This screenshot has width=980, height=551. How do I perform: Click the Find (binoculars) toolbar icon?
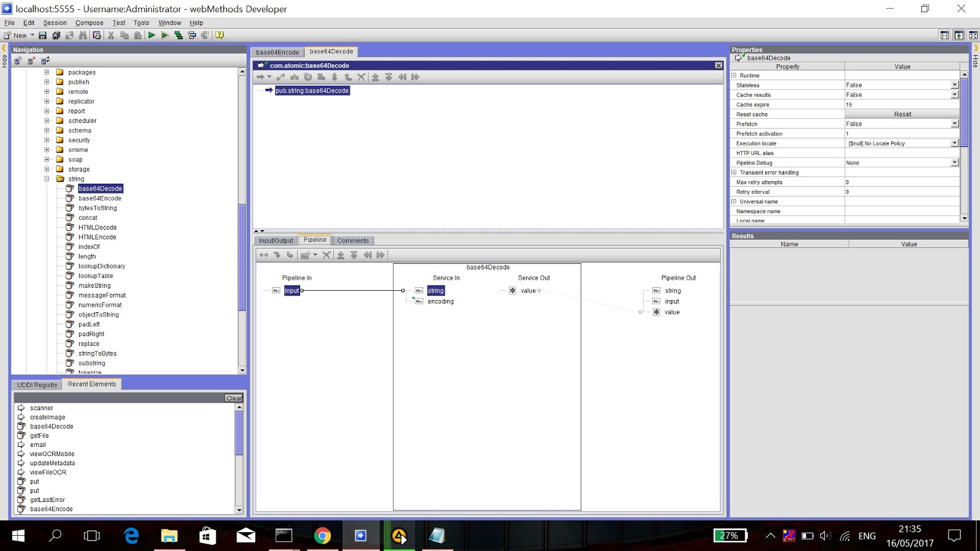click(x=83, y=35)
